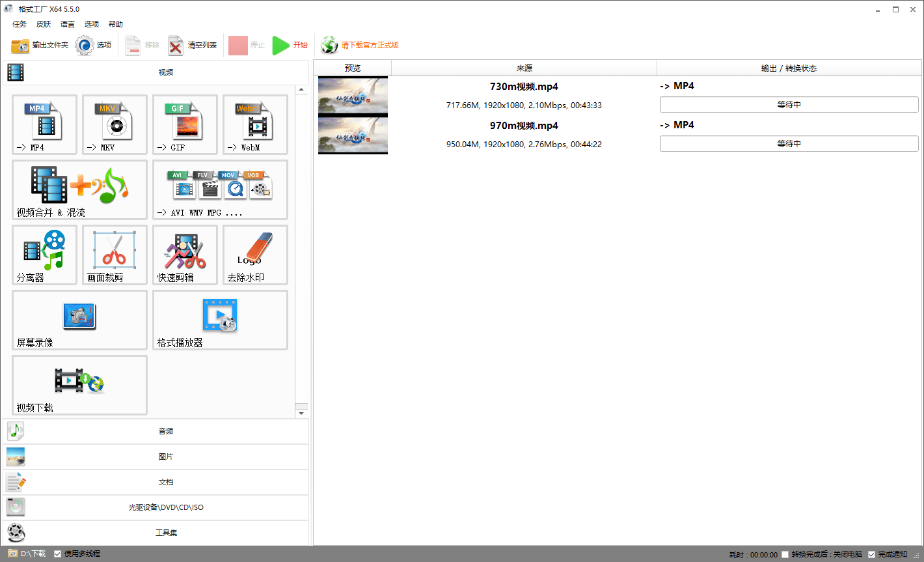Image resolution: width=924 pixels, height=562 pixels.
Task: Toggle the 完成通知 checkbox
Action: coord(872,555)
